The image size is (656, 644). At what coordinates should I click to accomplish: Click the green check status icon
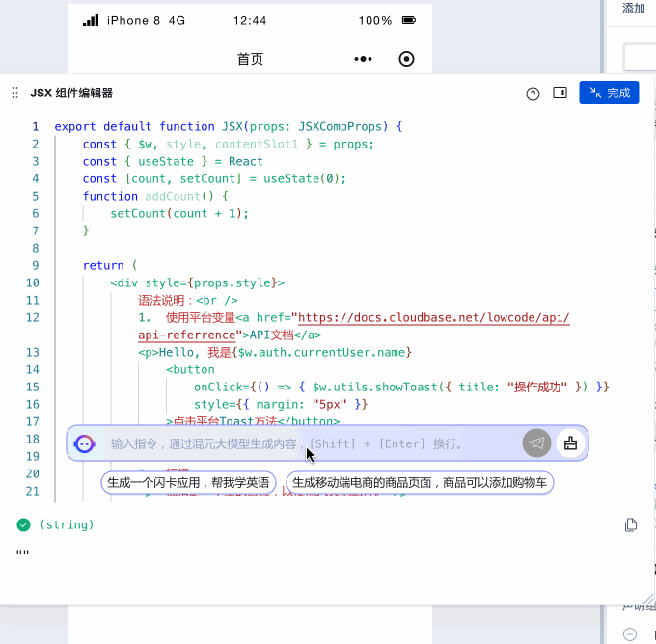pos(24,524)
